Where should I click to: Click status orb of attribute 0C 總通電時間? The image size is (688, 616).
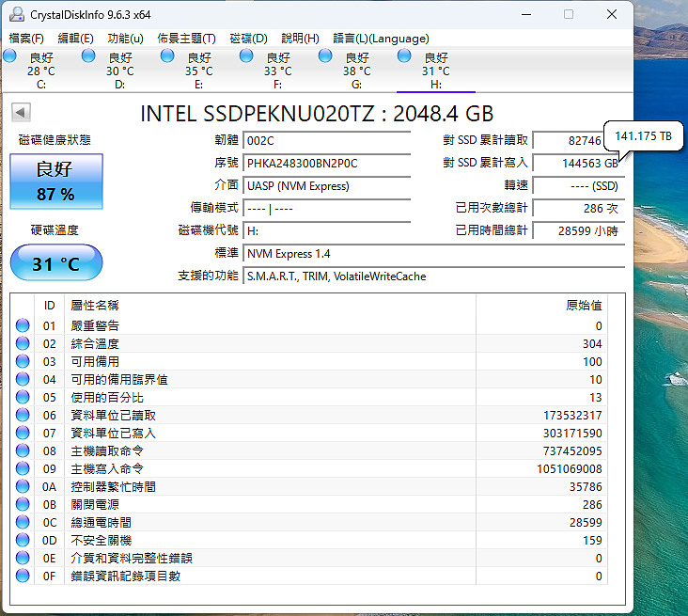click(23, 522)
